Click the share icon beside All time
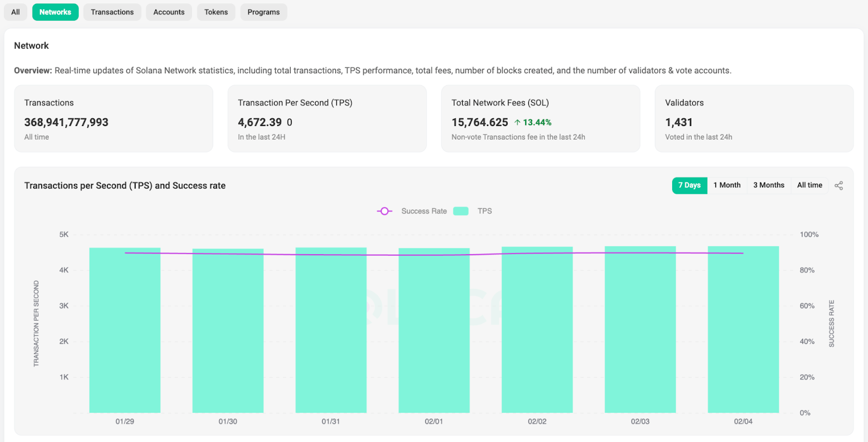 (x=839, y=186)
